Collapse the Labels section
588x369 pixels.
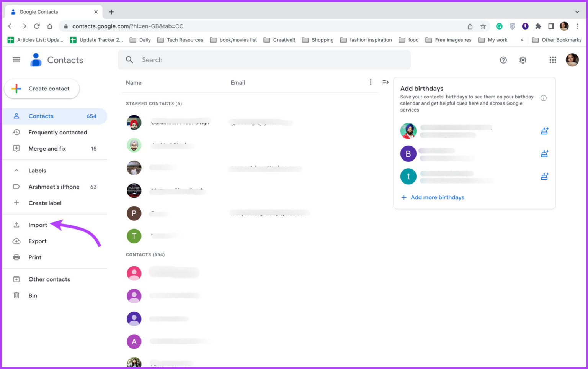[x=16, y=171]
